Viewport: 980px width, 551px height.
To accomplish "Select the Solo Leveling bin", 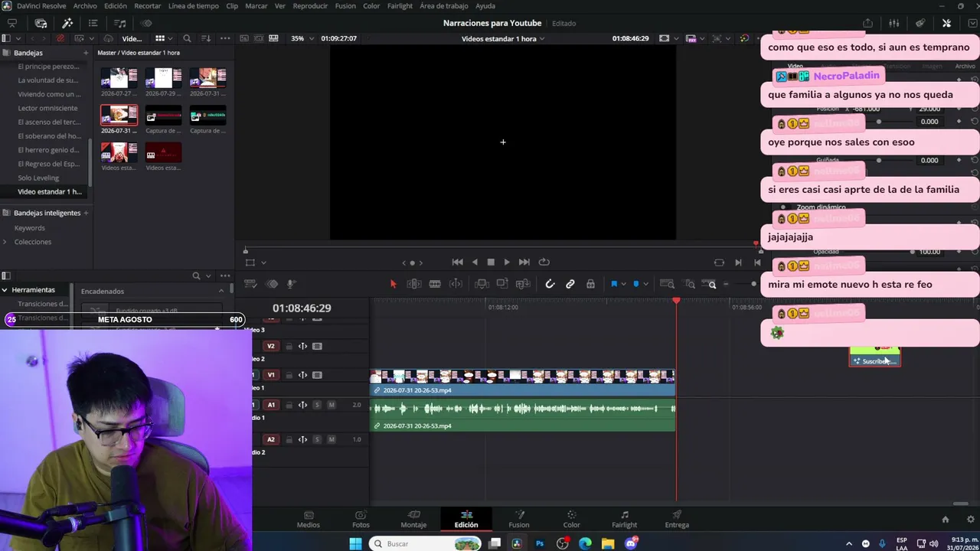I will (38, 178).
